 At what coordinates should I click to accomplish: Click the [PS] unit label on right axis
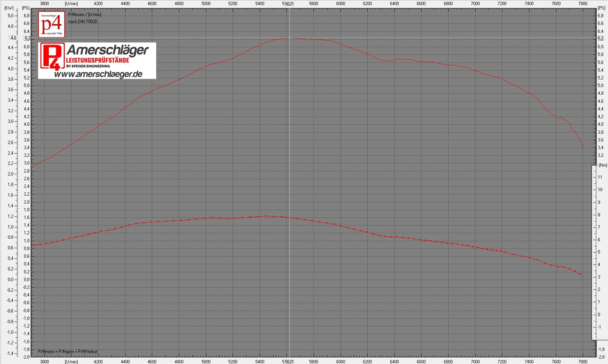pyautogui.click(x=599, y=9)
